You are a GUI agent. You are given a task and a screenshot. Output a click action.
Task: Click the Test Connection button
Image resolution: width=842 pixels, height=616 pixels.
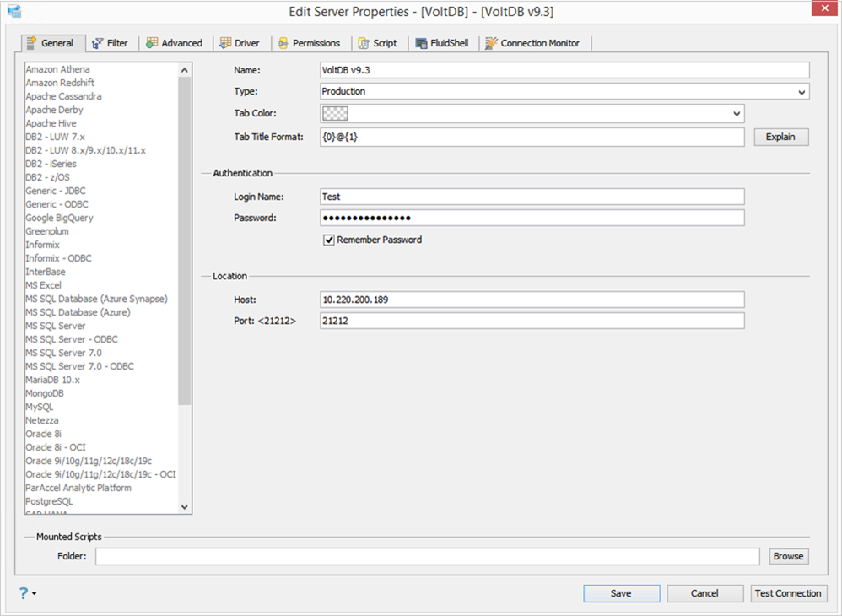[x=788, y=593]
